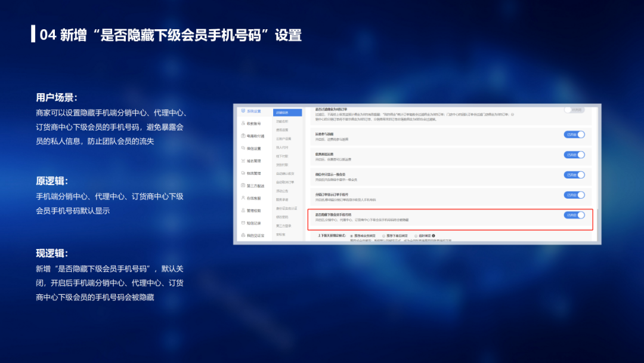This screenshot has width=644, height=363.
Task: Click the 微信设置 chat icon
Action: coord(242,149)
